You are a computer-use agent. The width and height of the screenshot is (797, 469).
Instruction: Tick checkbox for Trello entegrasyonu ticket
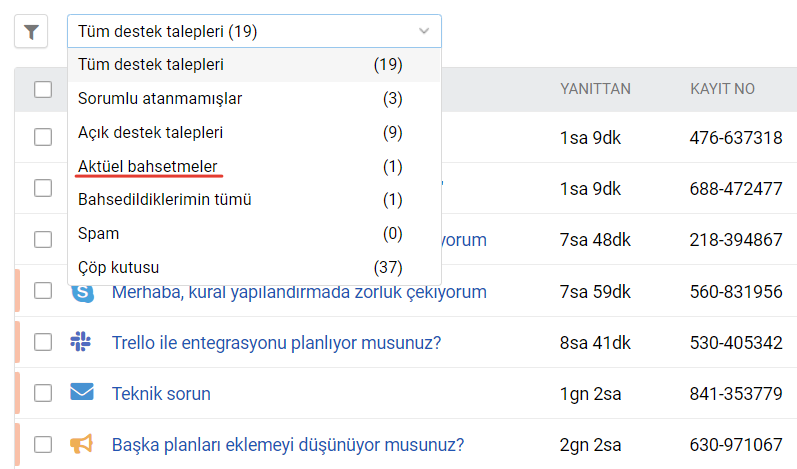pyautogui.click(x=43, y=342)
